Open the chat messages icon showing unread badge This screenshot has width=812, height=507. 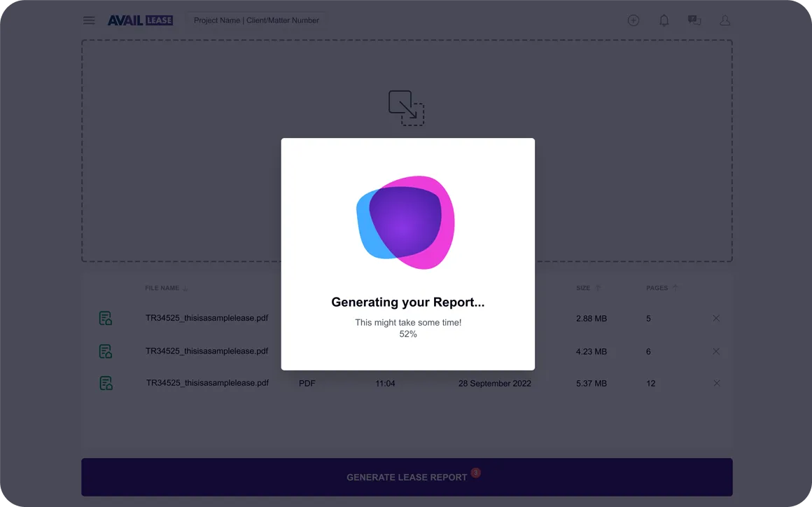(694, 20)
